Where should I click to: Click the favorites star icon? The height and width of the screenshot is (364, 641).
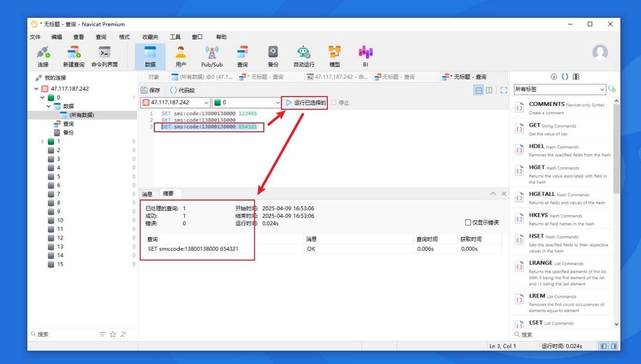coord(113,334)
